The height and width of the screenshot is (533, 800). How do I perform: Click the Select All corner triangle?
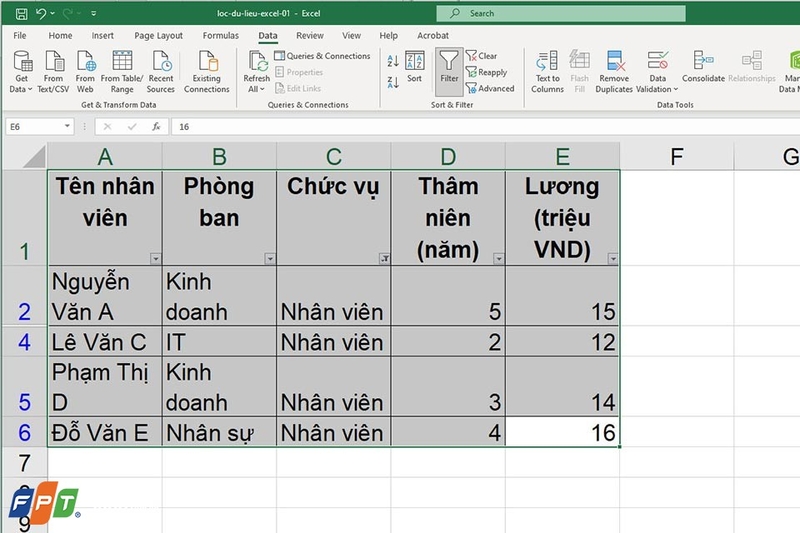point(34,157)
